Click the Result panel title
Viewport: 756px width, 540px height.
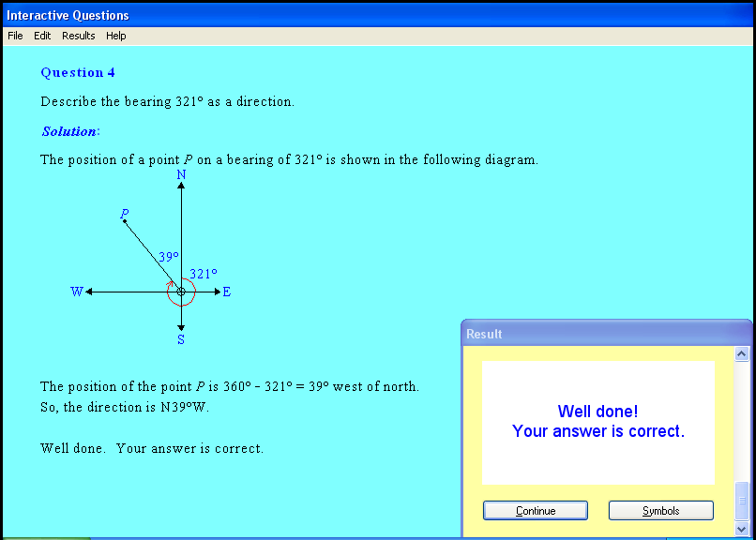click(x=484, y=334)
